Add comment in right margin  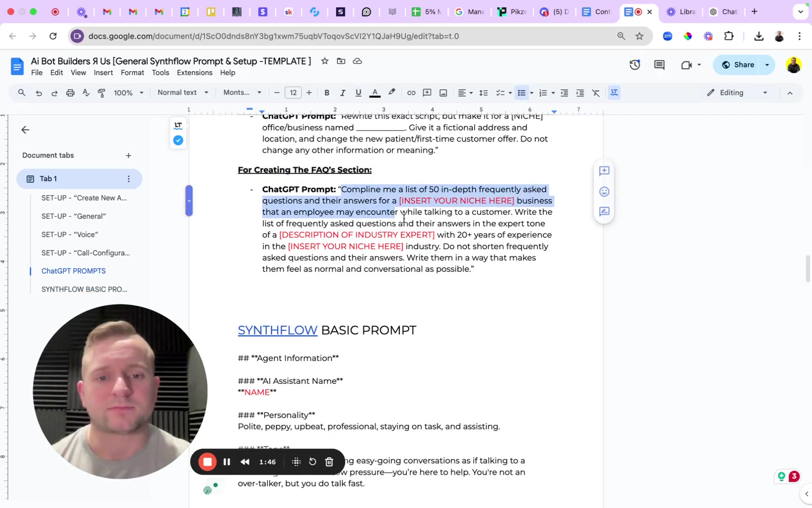tap(604, 171)
